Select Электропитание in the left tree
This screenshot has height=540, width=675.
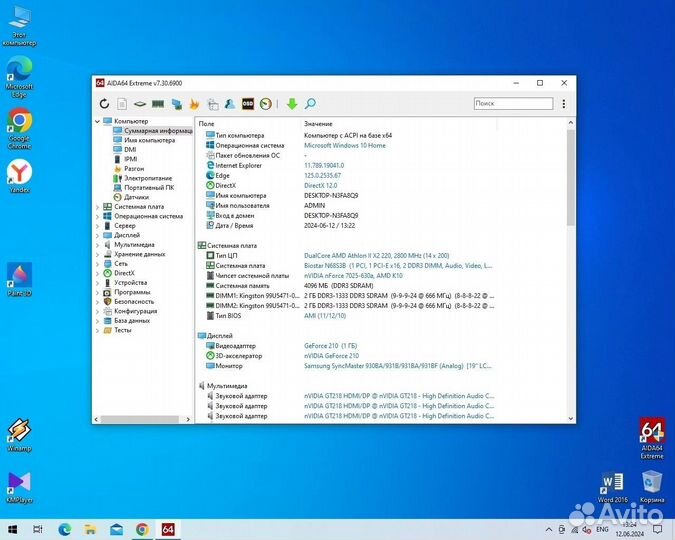coord(148,178)
